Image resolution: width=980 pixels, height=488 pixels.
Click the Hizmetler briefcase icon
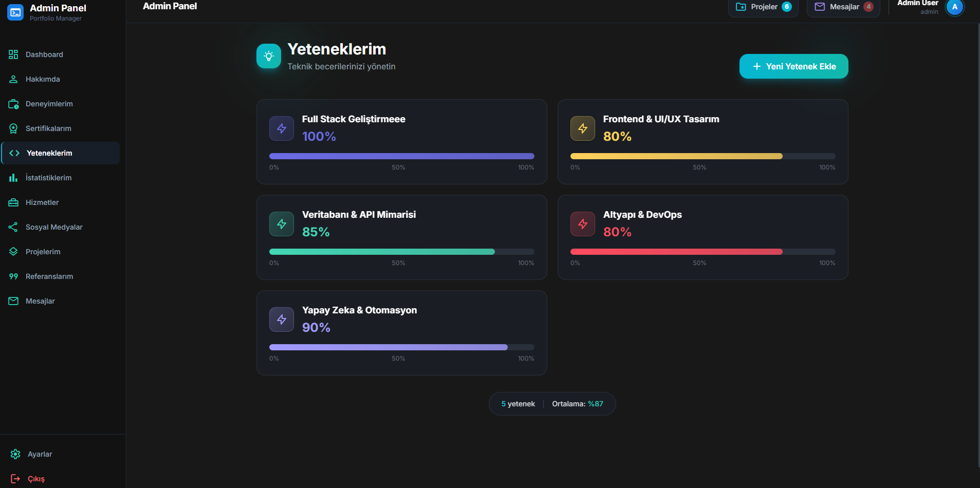pyautogui.click(x=13, y=202)
